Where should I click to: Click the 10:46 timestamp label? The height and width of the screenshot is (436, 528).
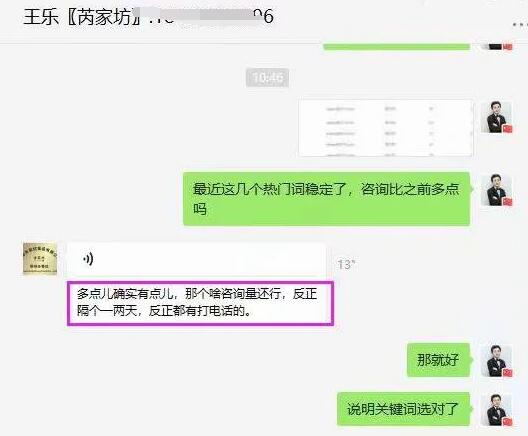click(267, 78)
